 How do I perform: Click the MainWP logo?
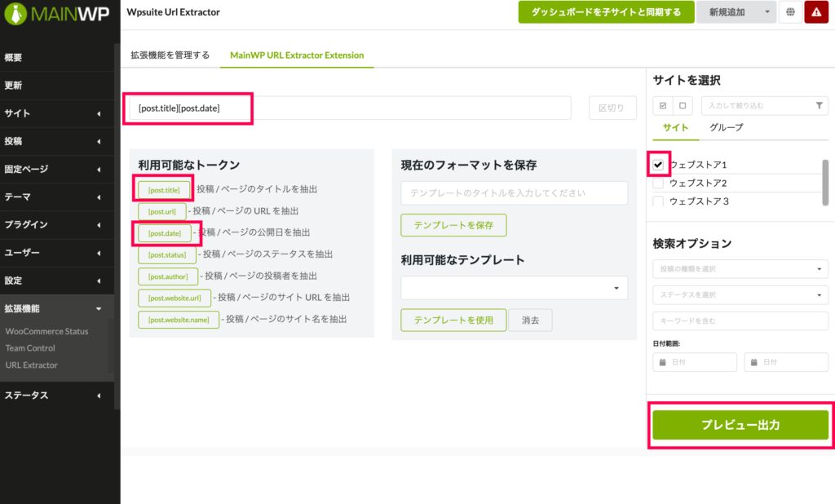tap(56, 14)
